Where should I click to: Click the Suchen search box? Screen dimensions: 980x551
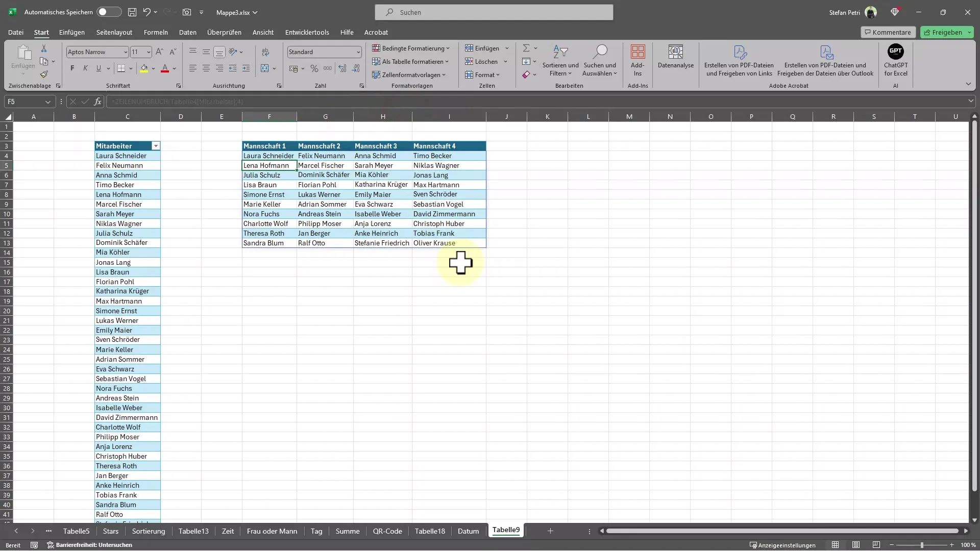tap(494, 12)
